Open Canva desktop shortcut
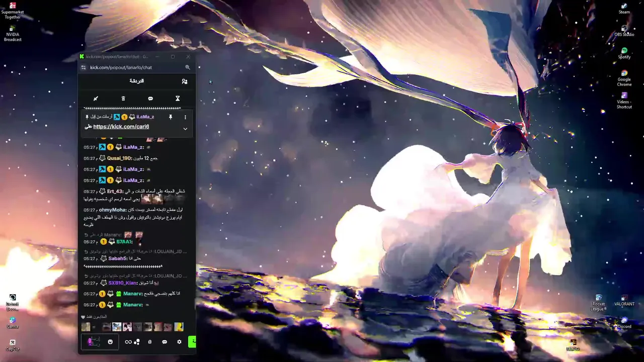 point(13,323)
